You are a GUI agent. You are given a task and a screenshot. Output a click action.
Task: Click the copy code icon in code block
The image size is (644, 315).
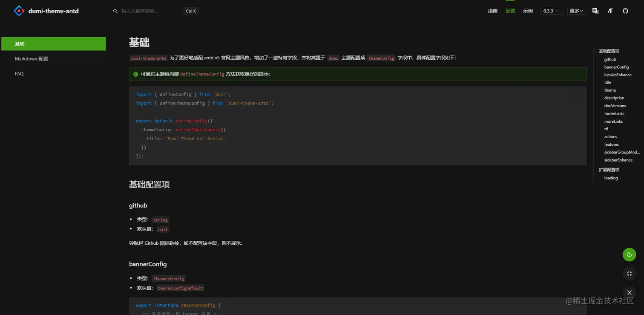(x=575, y=95)
